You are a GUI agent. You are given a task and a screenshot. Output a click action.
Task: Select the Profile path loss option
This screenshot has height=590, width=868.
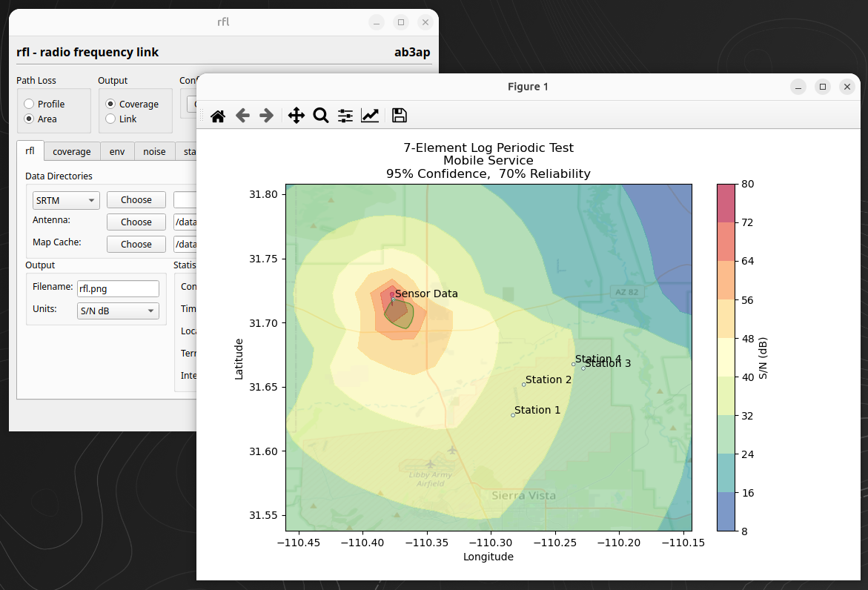(30, 104)
